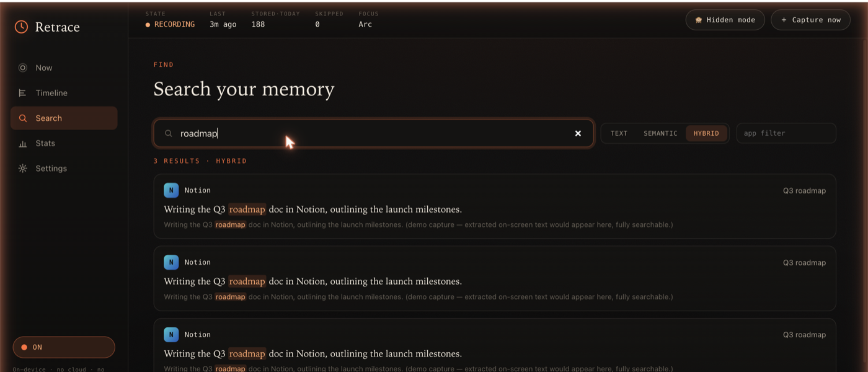Click the Notion icon in third result
This screenshot has height=372, width=868.
click(x=171, y=335)
